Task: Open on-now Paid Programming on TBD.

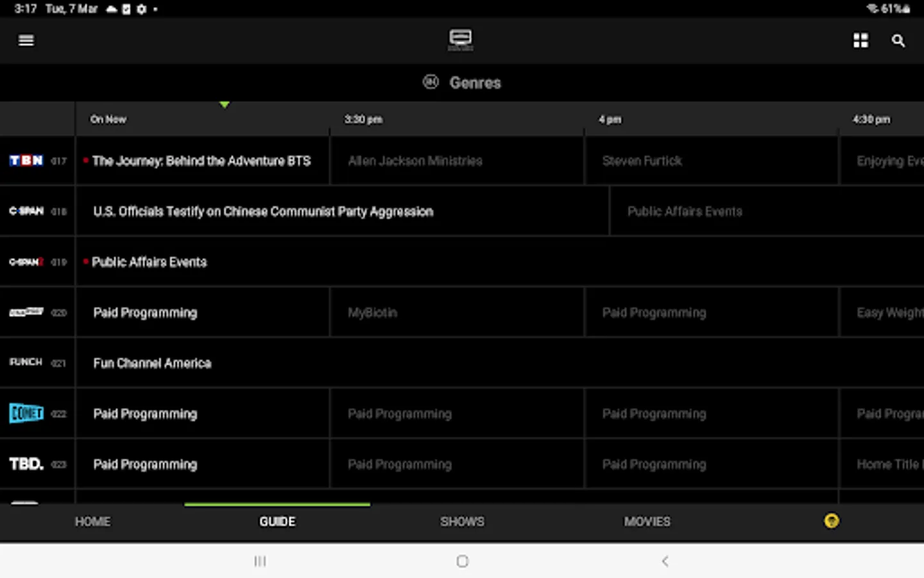Action: click(203, 464)
